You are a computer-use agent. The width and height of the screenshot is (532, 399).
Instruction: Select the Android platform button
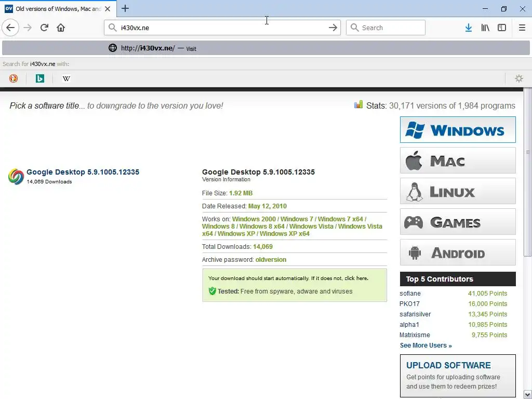point(458,252)
